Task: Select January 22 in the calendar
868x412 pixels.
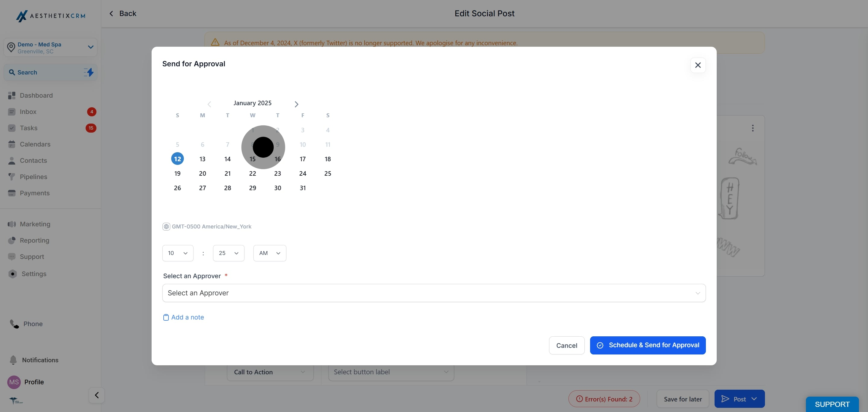Action: [x=252, y=174]
